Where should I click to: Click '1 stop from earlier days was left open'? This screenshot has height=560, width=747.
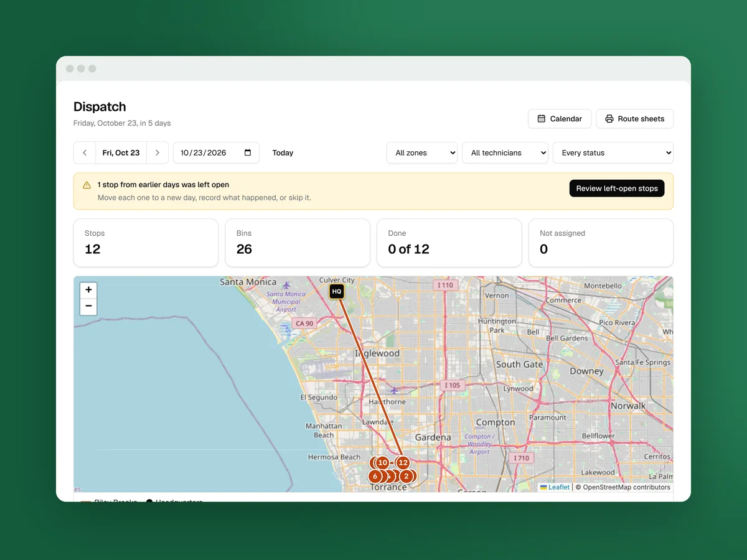tap(163, 185)
